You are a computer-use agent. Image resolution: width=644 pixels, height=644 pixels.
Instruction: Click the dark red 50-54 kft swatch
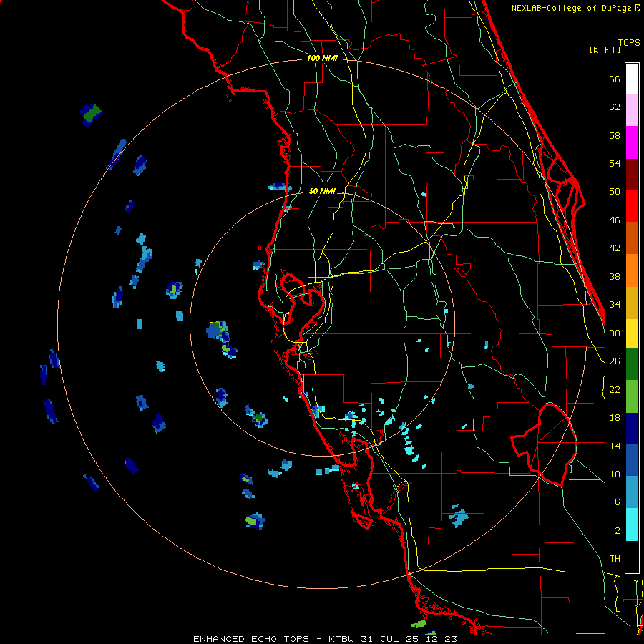pos(632,174)
